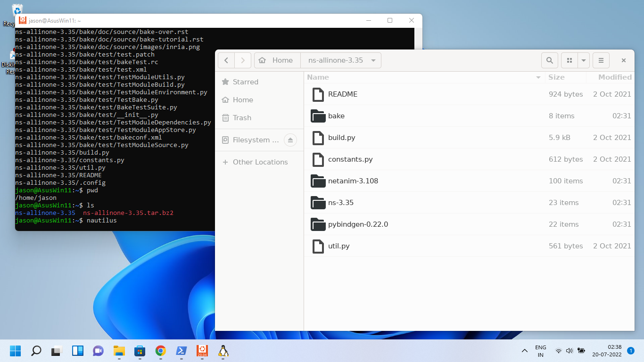Screen dimensions: 644x362
Task: Open Windows taskbar Search
Action: [x=36, y=351]
